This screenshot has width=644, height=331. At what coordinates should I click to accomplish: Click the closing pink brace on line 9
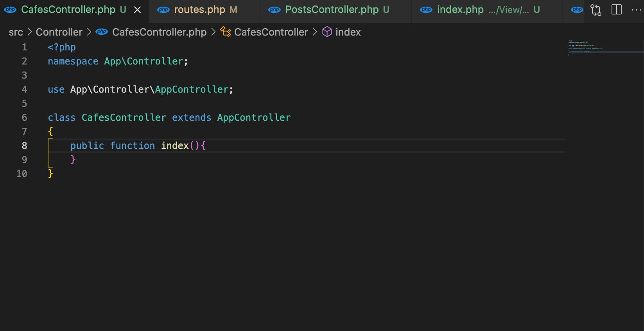(73, 159)
